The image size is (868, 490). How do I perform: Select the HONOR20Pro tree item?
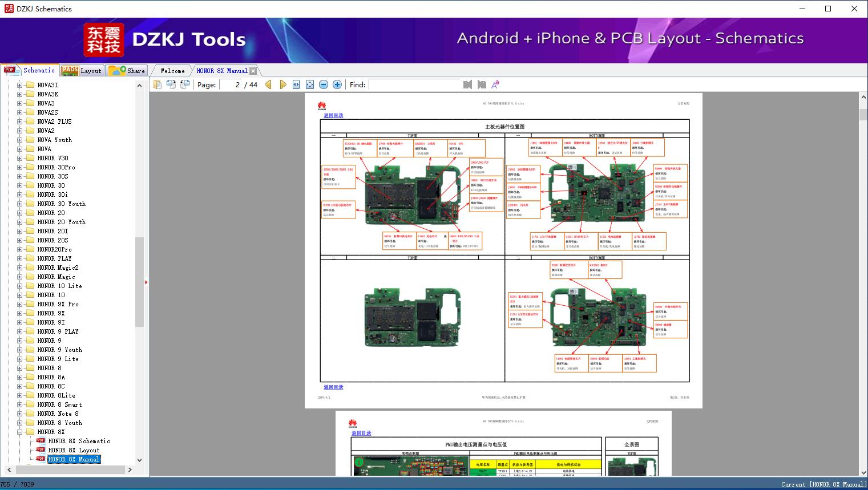coord(55,249)
